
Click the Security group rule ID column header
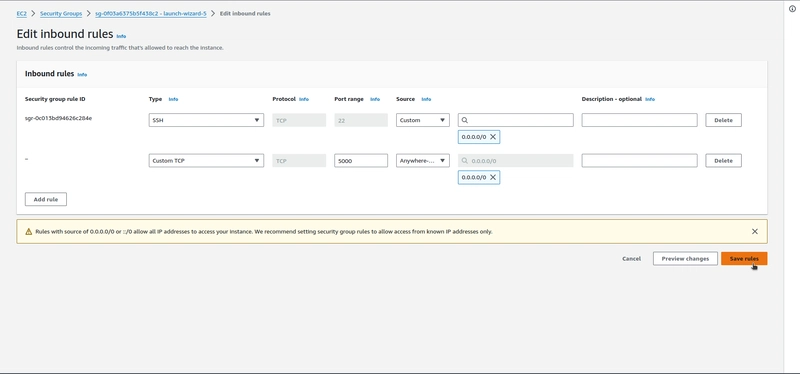click(x=55, y=99)
